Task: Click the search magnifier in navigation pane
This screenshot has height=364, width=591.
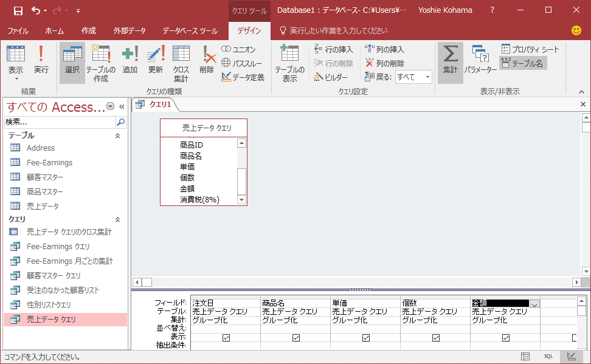Action: [x=120, y=122]
